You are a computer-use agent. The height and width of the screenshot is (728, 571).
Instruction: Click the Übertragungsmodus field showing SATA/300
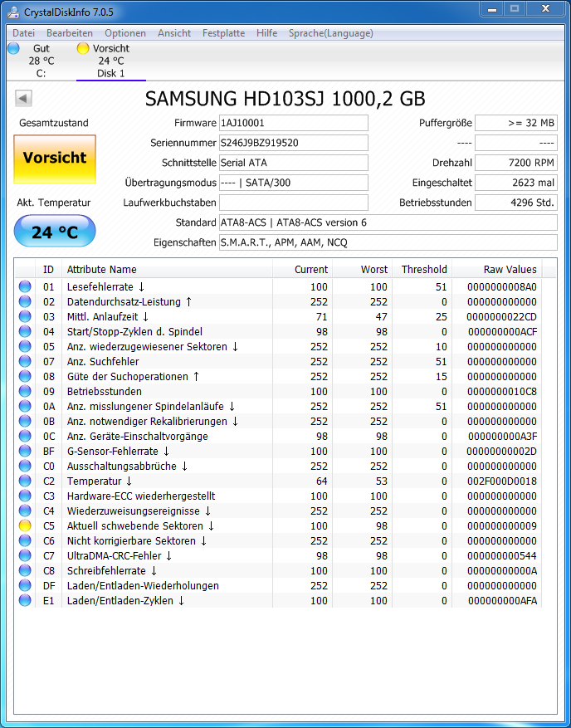click(x=294, y=183)
